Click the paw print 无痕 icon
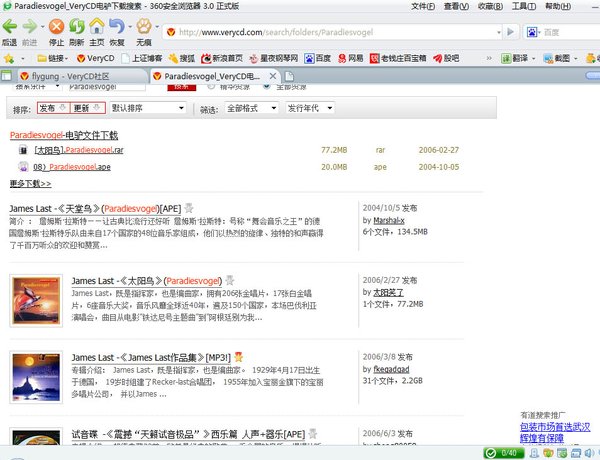Screen dimensions: 600x460 click(144, 26)
